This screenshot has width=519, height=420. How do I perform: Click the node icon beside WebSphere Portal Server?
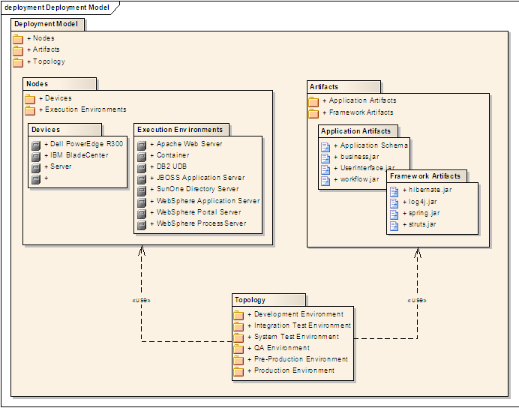(141, 213)
